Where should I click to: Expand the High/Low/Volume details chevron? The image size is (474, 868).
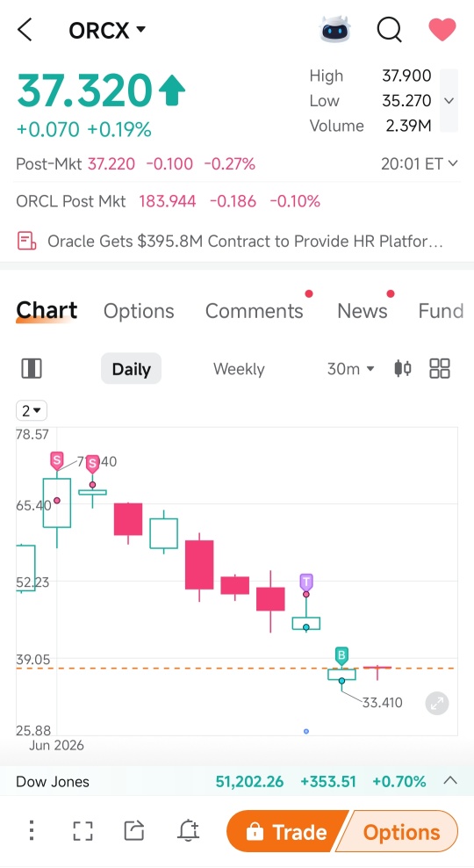(449, 101)
